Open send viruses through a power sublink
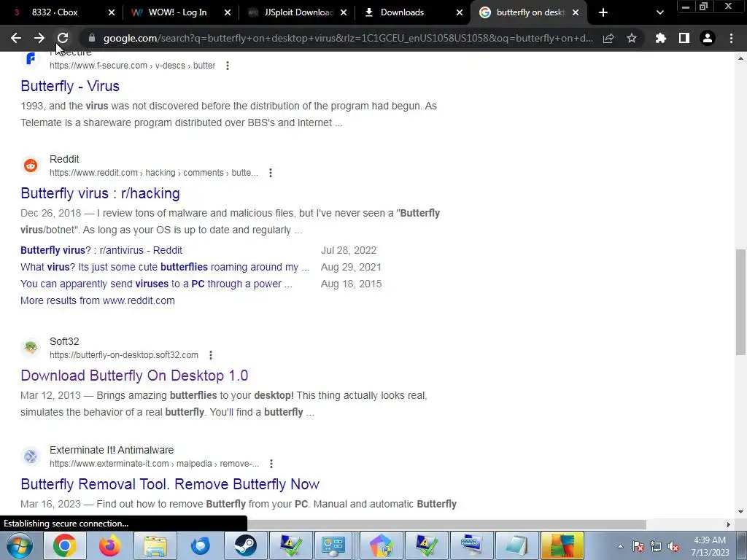Viewport: 747px width, 560px height. click(x=156, y=284)
